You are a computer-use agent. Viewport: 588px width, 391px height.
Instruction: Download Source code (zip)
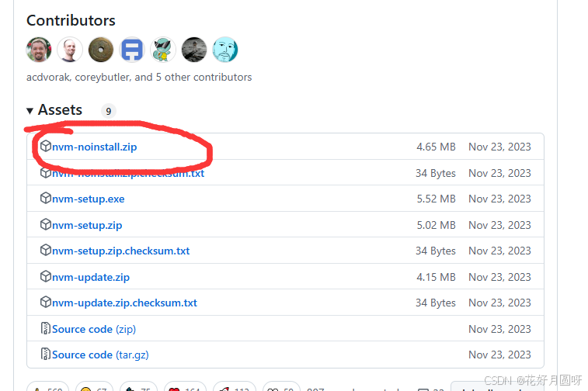(x=94, y=329)
